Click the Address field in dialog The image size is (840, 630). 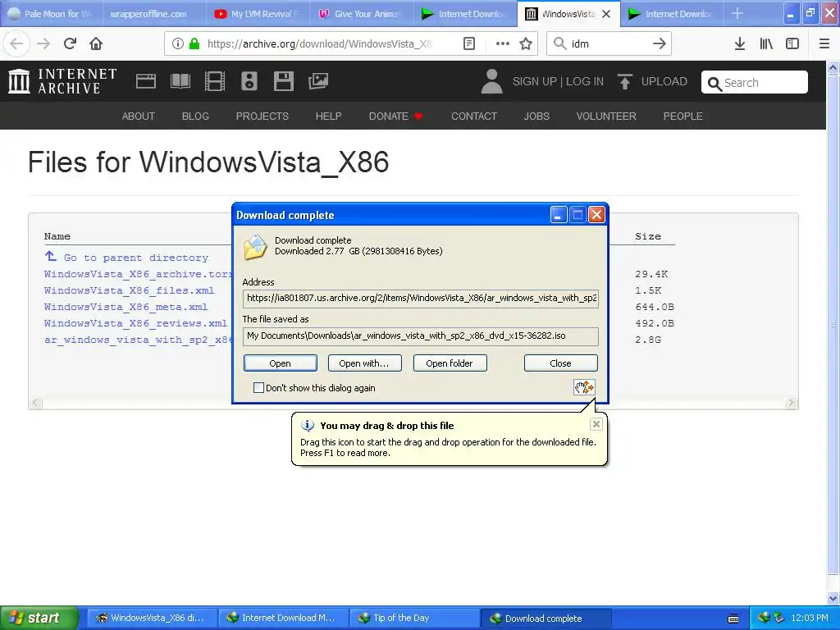point(421,298)
